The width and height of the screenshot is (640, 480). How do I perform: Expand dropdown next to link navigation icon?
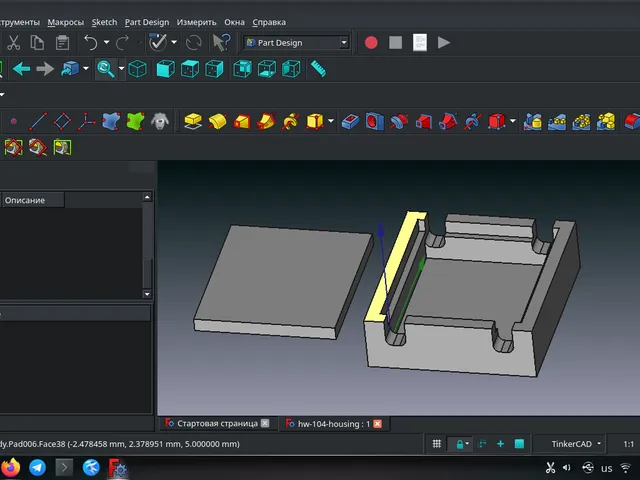click(86, 68)
